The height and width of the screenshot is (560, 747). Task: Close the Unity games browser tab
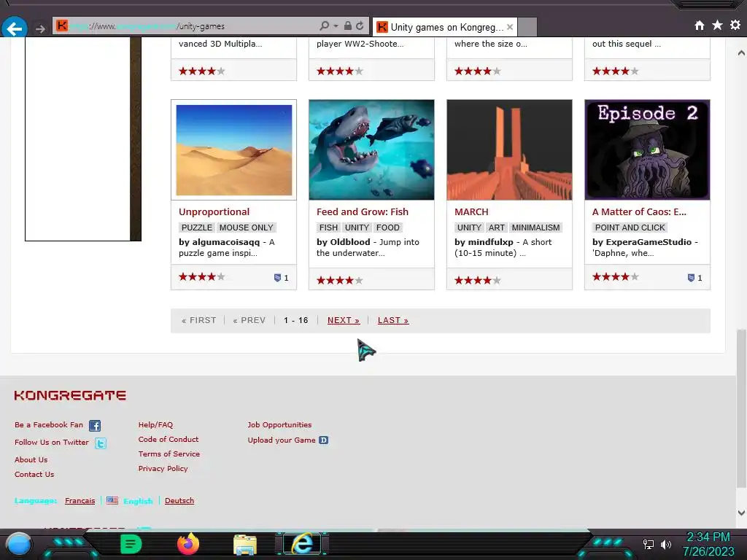[510, 27]
